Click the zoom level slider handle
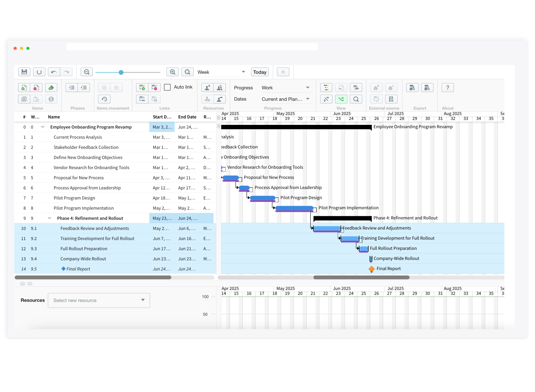535x392 pixels. click(121, 72)
